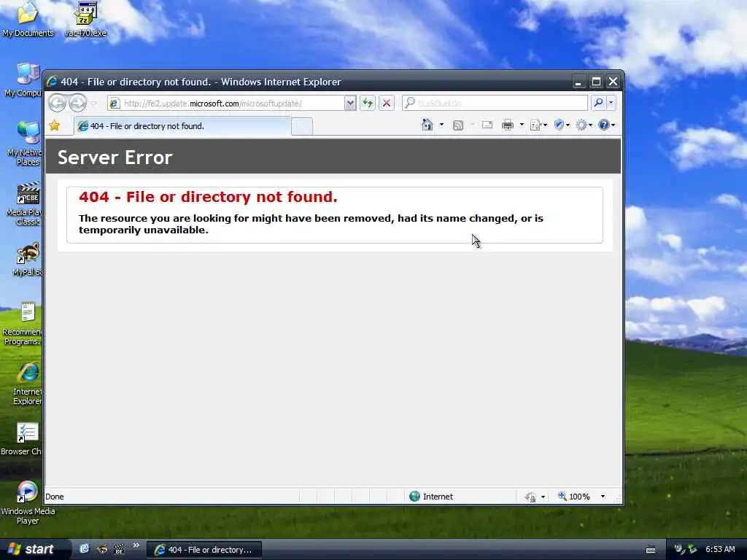747x560 pixels.
Task: Select the My Network Places desktop icon
Action: point(25,144)
